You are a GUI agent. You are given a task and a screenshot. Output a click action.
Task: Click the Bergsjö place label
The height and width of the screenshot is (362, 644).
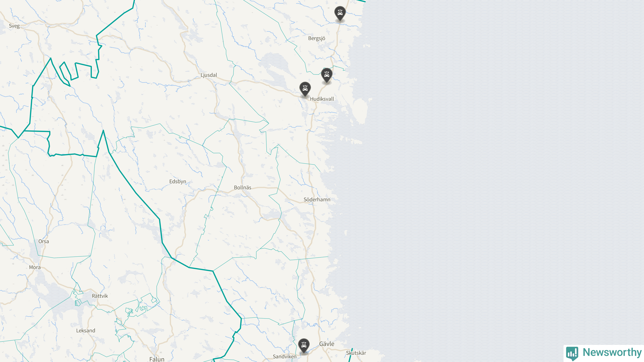coord(317,38)
